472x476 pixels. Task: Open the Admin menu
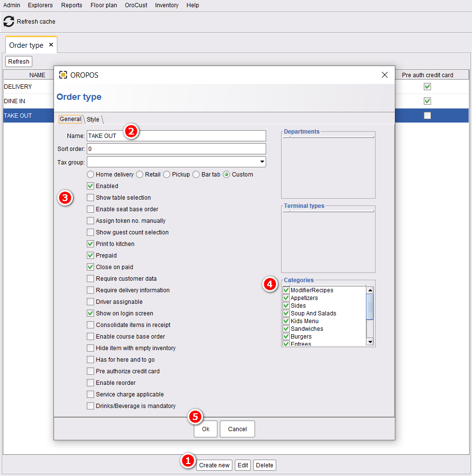pos(12,5)
